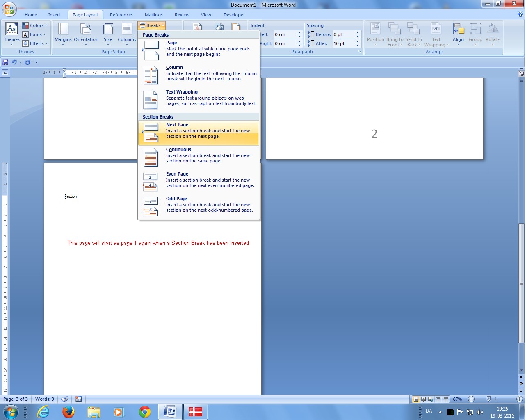
Task: Open Microsoft Office Word Help
Action: click(x=520, y=14)
